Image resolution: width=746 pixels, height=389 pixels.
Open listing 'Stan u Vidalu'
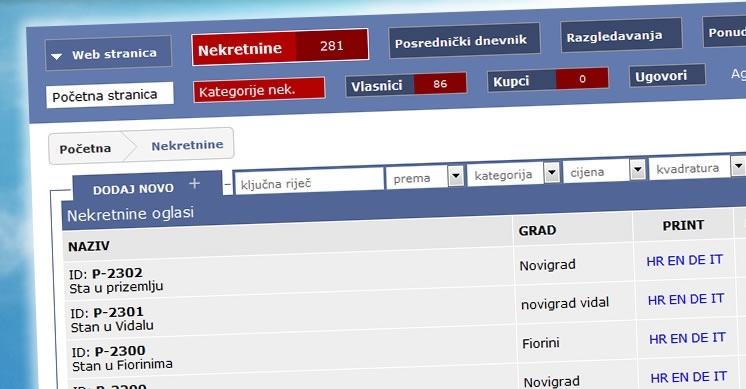coord(112,326)
